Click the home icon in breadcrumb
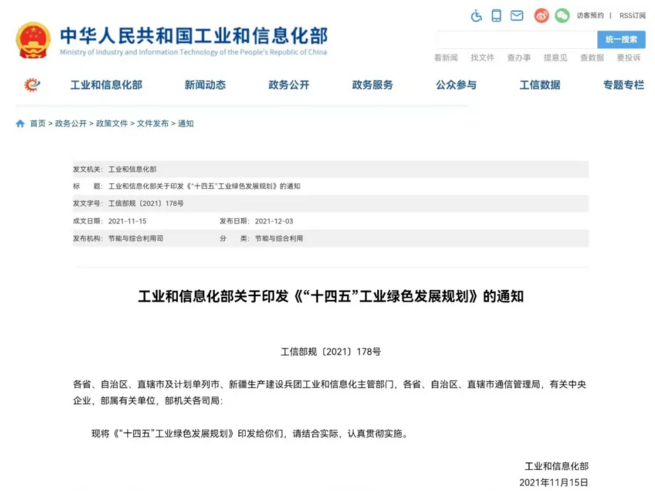This screenshot has width=655, height=491. [x=20, y=124]
